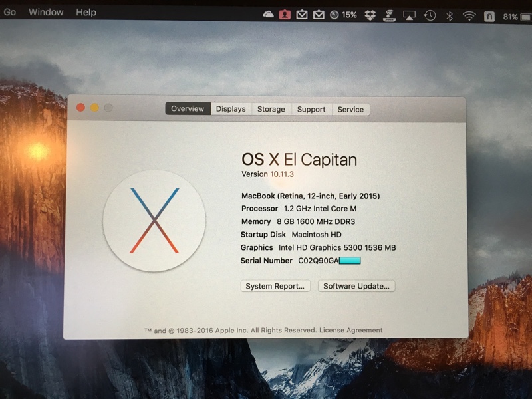Open the Time Machine status menu

point(430,15)
